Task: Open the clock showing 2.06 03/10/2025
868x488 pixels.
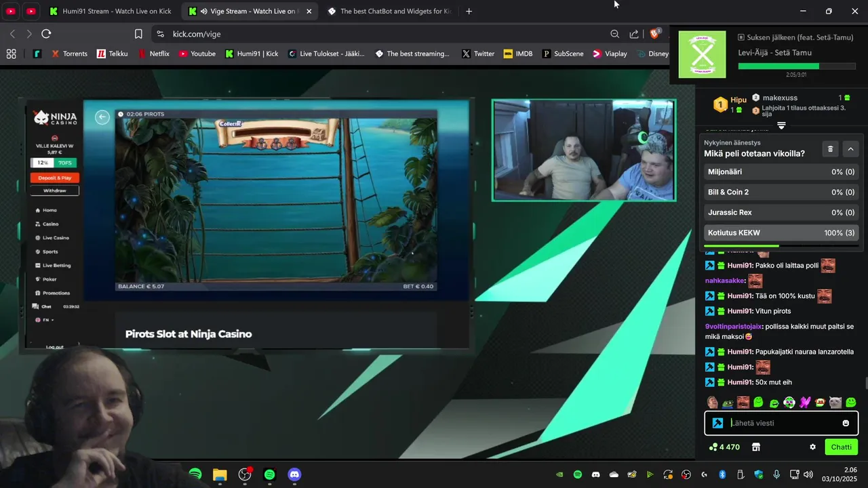Action: pos(841,474)
